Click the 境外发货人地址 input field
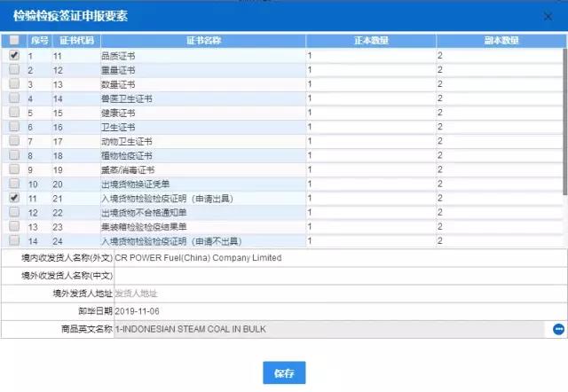The height and width of the screenshot is (392, 568). point(340,294)
